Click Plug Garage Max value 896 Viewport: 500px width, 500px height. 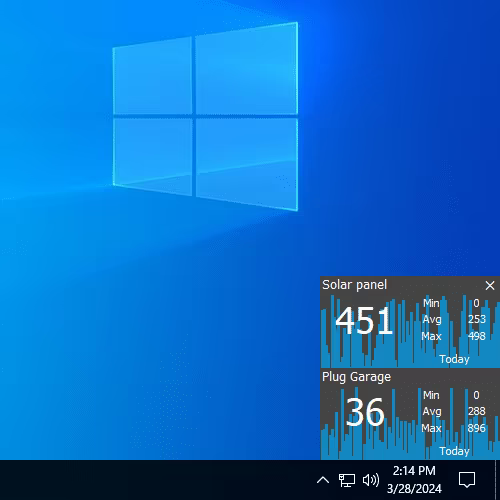476,428
